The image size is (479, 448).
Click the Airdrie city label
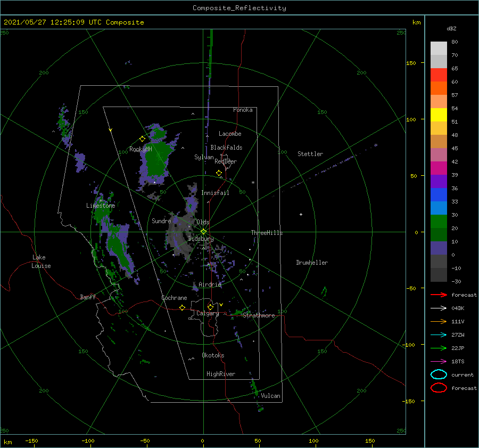point(210,284)
